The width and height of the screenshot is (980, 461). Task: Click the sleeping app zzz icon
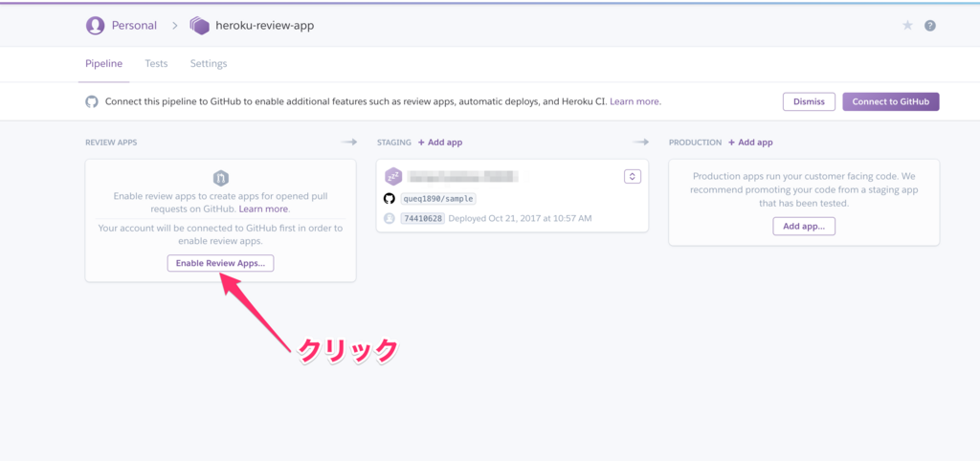393,177
